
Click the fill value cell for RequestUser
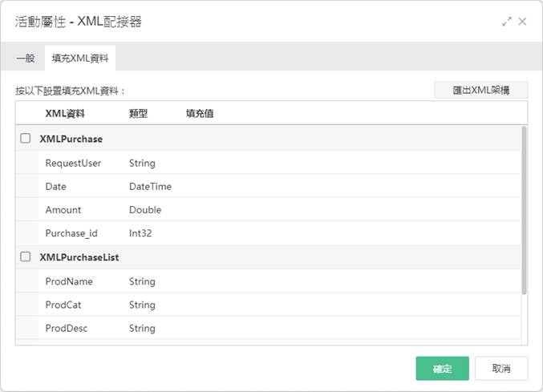[351, 163]
